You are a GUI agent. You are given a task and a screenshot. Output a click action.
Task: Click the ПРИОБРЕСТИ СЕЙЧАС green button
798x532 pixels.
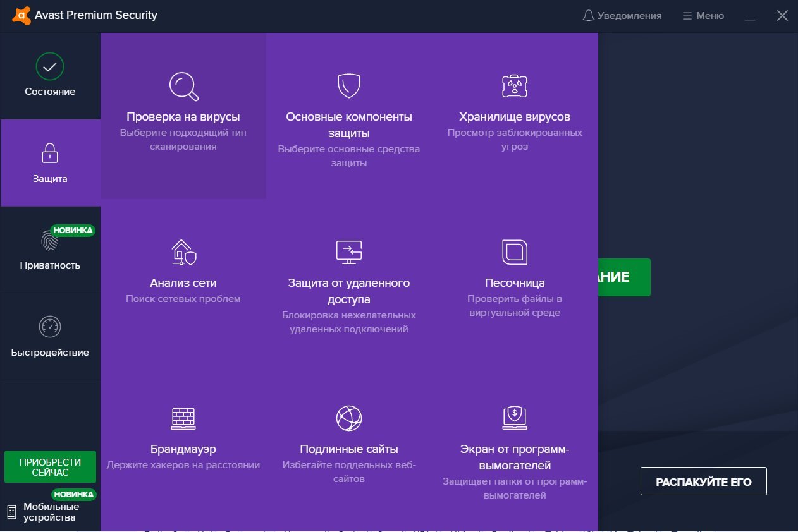(x=51, y=467)
